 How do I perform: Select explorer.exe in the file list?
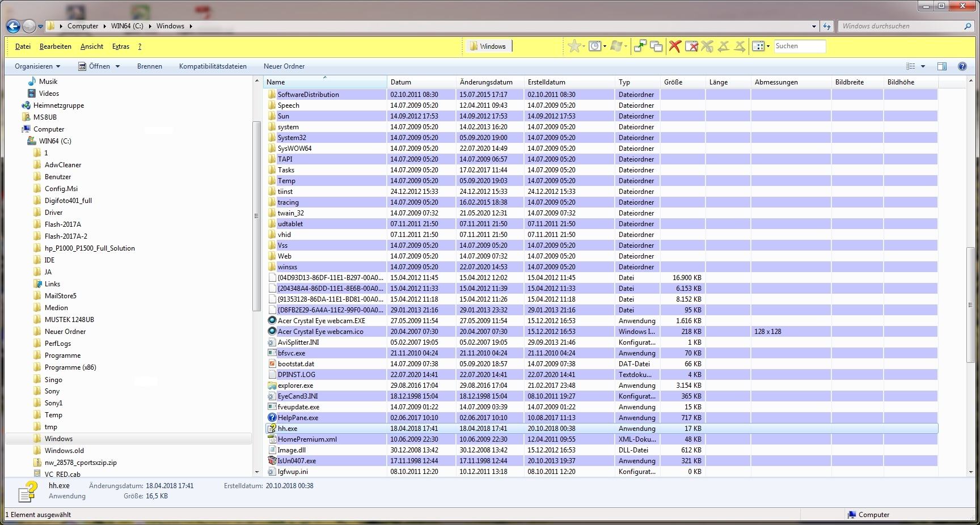click(x=601, y=386)
